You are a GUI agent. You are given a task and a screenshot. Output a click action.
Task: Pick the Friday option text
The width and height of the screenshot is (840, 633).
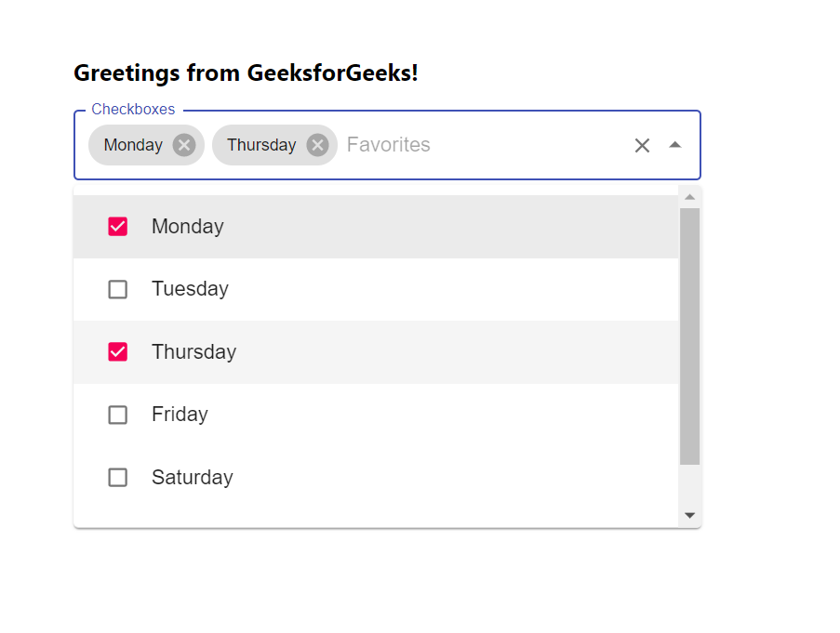click(180, 415)
